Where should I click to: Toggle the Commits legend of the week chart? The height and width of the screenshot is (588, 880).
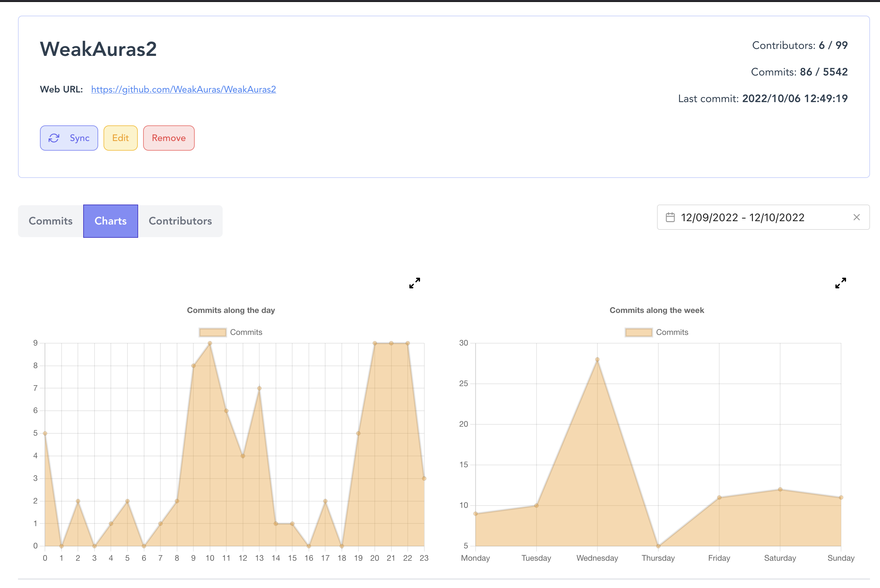pyautogui.click(x=672, y=332)
